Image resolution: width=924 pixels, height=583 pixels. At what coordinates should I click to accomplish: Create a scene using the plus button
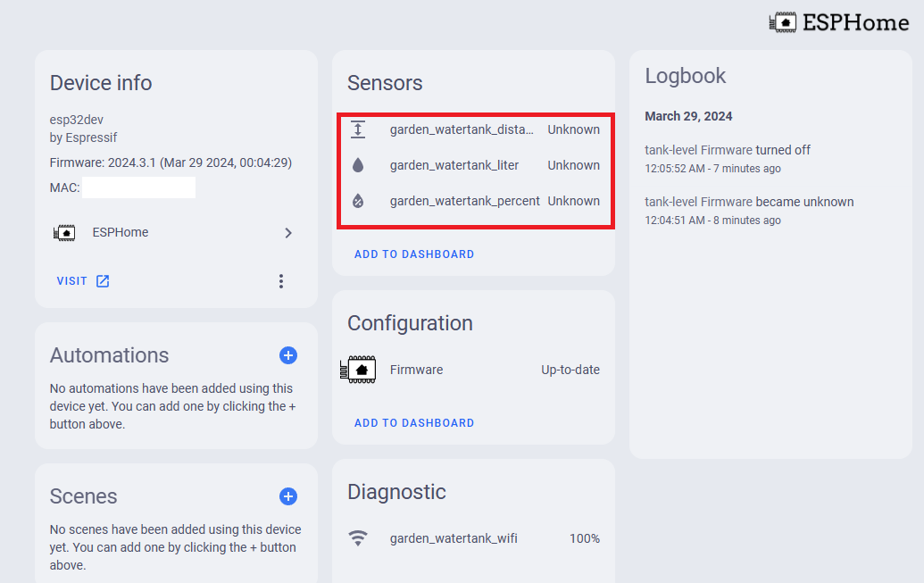(x=287, y=496)
